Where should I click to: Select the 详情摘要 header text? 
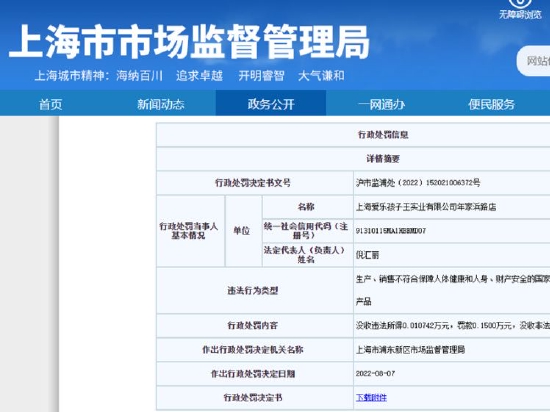383,159
